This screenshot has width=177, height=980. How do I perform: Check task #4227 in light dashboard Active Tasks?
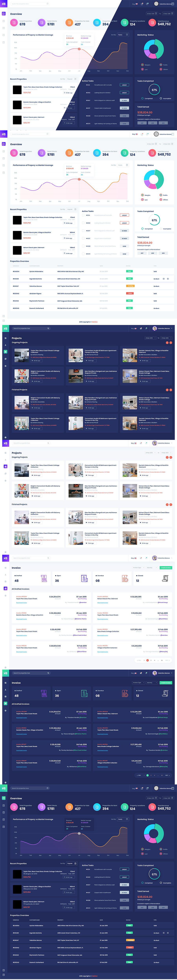83,239
